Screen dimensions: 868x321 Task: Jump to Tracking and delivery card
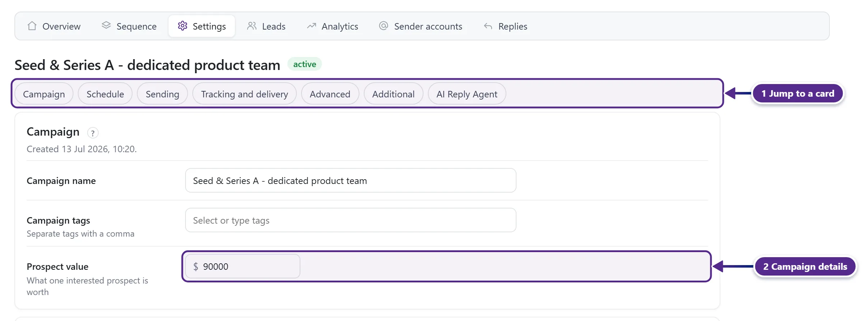pyautogui.click(x=245, y=94)
